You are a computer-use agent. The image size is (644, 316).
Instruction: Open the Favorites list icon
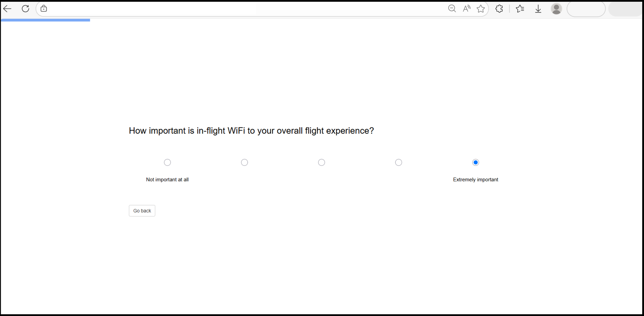tap(520, 9)
